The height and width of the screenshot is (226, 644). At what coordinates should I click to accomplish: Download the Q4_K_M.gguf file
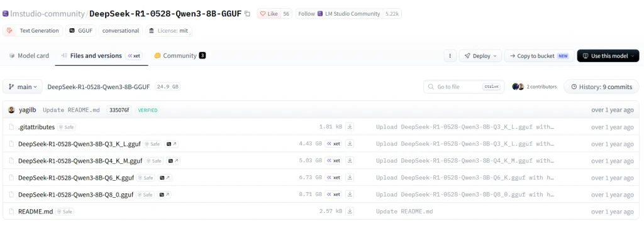click(350, 160)
